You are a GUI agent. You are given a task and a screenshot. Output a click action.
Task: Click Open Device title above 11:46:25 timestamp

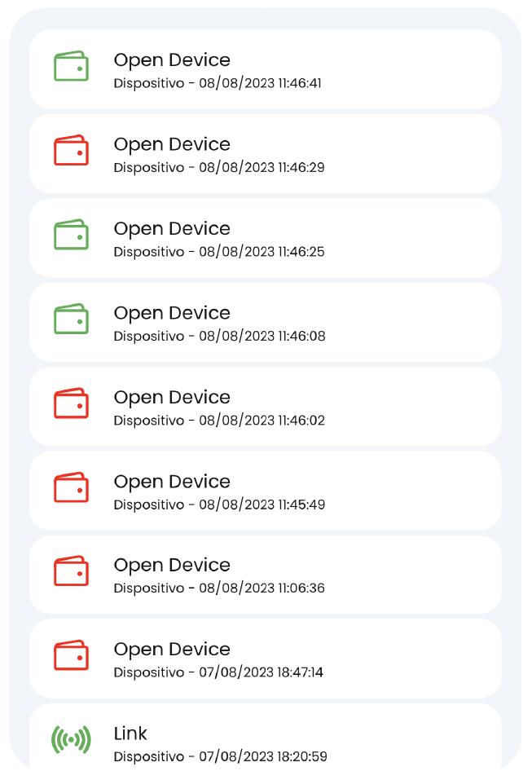pos(172,229)
